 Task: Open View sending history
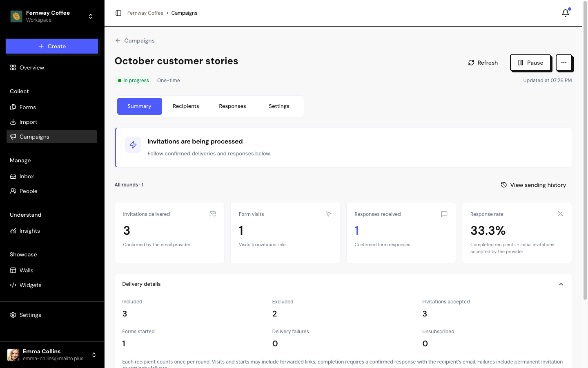(533, 185)
